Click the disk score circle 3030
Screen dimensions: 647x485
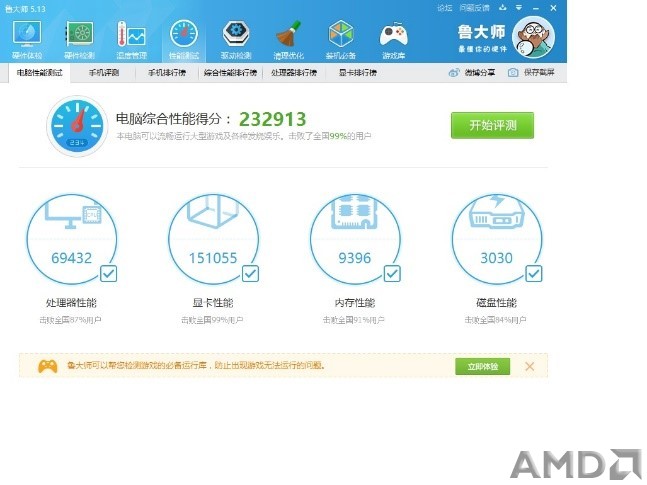tap(496, 239)
